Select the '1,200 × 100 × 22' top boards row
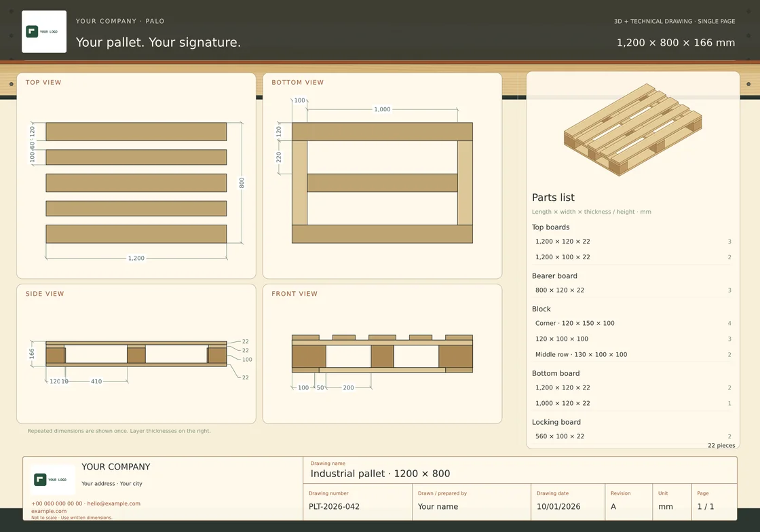 632,256
